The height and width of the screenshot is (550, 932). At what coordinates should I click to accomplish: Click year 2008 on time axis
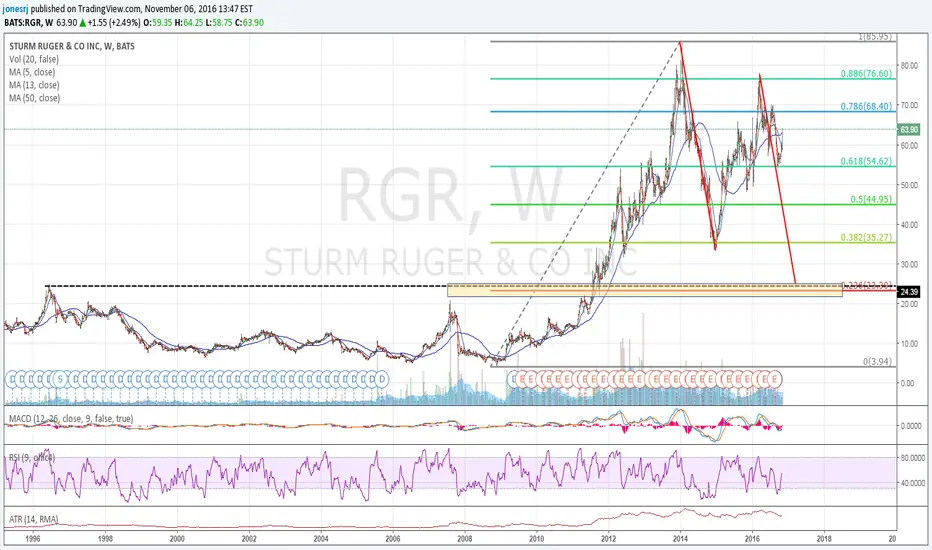tap(465, 539)
